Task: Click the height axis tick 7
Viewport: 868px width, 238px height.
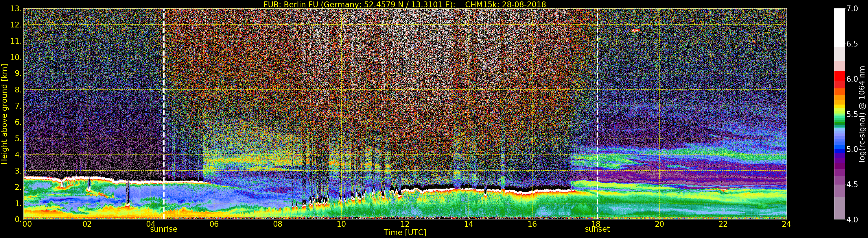Action: point(18,106)
